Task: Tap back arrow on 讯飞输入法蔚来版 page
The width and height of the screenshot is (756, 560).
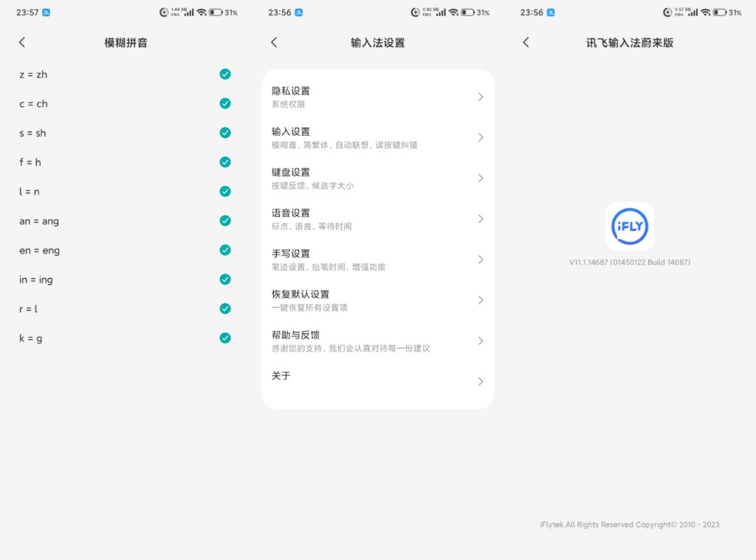Action: tap(526, 42)
